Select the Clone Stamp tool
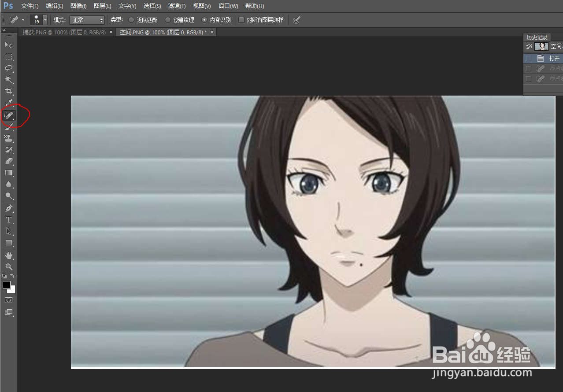Image resolution: width=563 pixels, height=392 pixels. (8, 138)
